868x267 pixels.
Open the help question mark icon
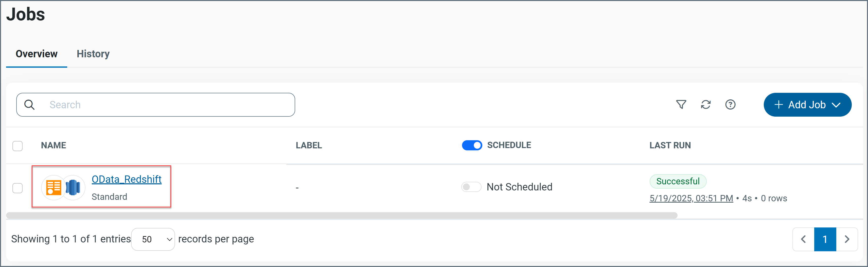[x=730, y=105]
